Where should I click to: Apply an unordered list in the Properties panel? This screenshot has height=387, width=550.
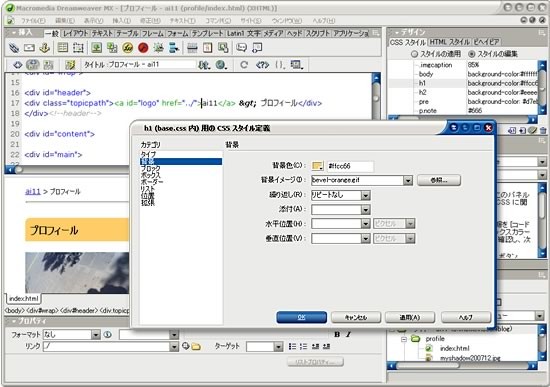click(292, 347)
